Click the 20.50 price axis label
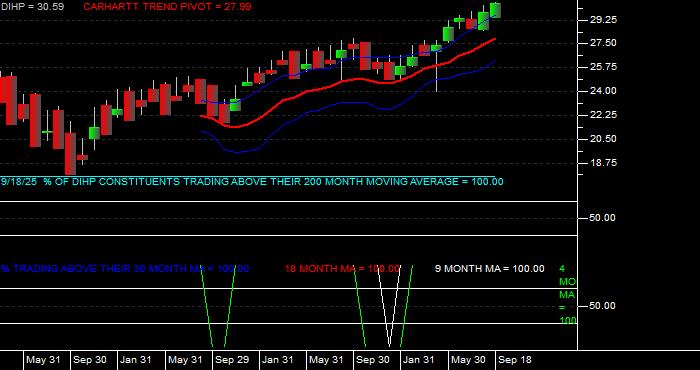The image size is (700, 370). (x=603, y=139)
